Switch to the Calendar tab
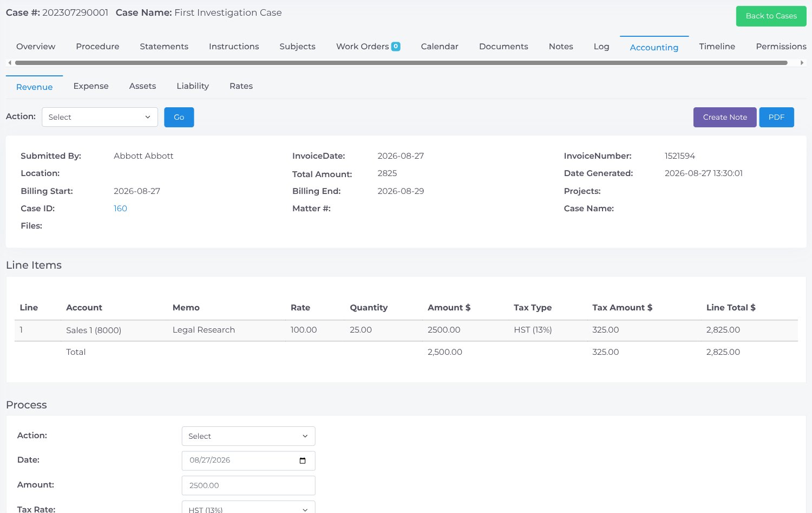Image resolution: width=812 pixels, height=513 pixels. pos(440,47)
